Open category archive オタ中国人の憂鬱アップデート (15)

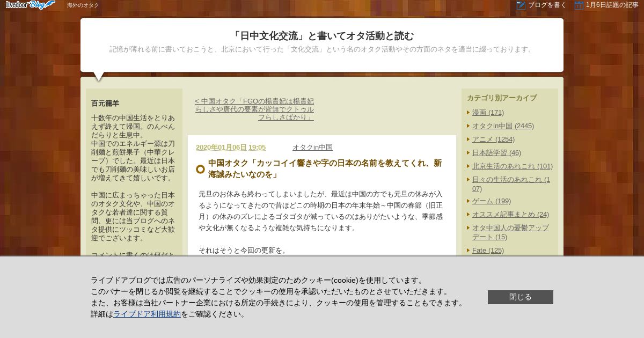tap(510, 232)
